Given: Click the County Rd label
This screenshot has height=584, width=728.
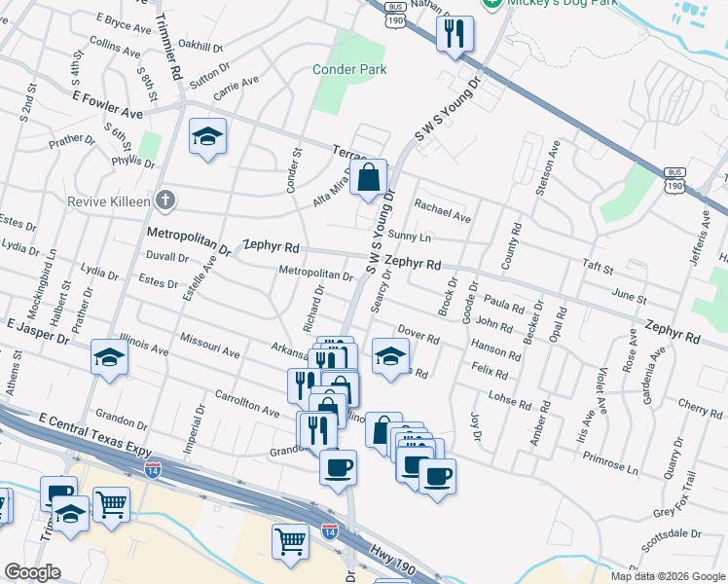Looking at the screenshot, I should click(x=512, y=246).
